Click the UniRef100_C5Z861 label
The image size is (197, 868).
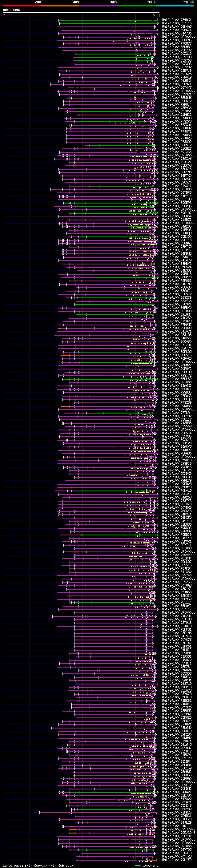(x=177, y=111)
